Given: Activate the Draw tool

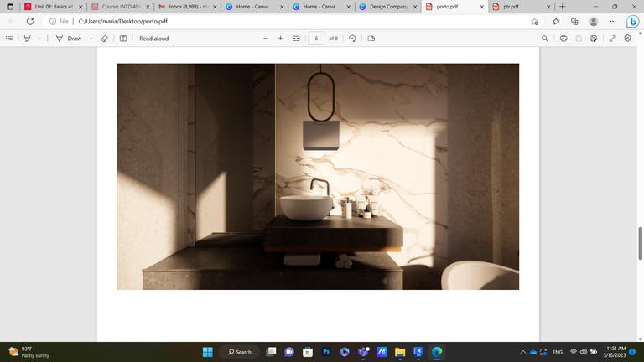Looking at the screenshot, I should pyautogui.click(x=69, y=39).
